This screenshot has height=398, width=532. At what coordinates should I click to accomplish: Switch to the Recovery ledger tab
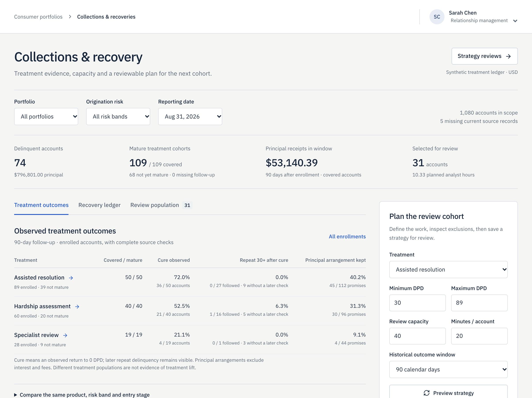tap(99, 205)
